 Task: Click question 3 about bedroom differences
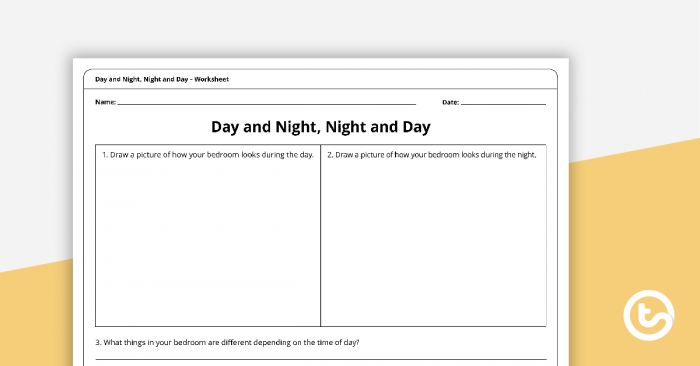pyautogui.click(x=227, y=342)
